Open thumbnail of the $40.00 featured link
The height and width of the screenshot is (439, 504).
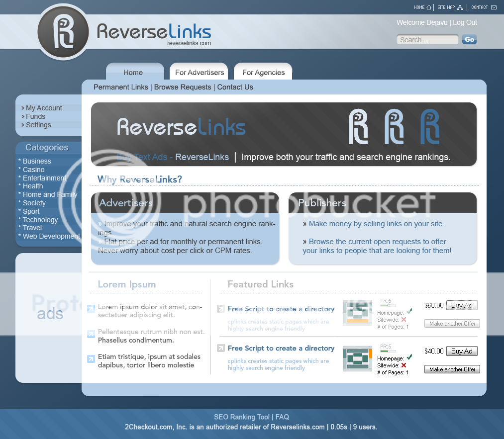[357, 358]
